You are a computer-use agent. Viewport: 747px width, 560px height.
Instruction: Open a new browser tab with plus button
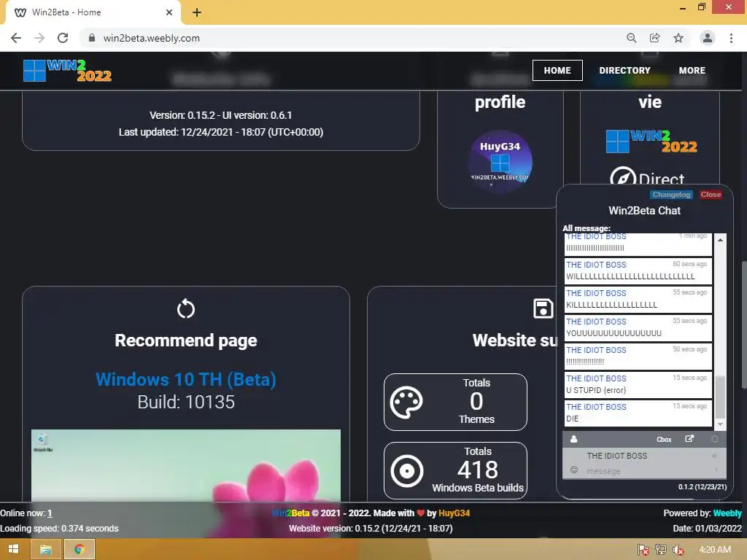[x=197, y=12]
